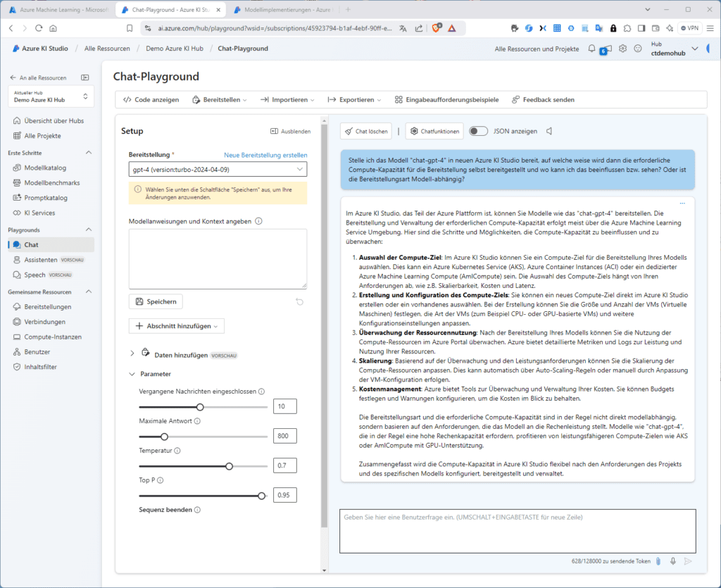Click Eingabeaufforderungsbeispiele in the toolbar
This screenshot has width=721, height=588.
coord(446,100)
